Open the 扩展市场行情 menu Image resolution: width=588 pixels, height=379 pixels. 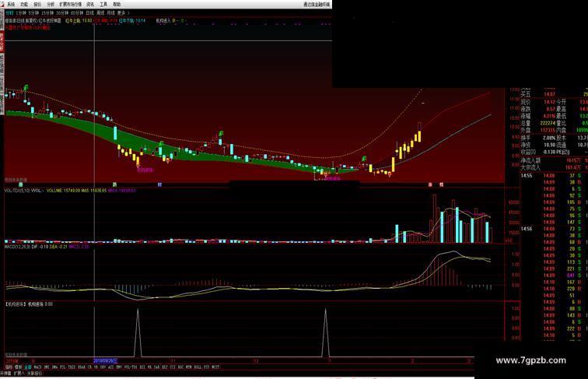[x=71, y=5]
